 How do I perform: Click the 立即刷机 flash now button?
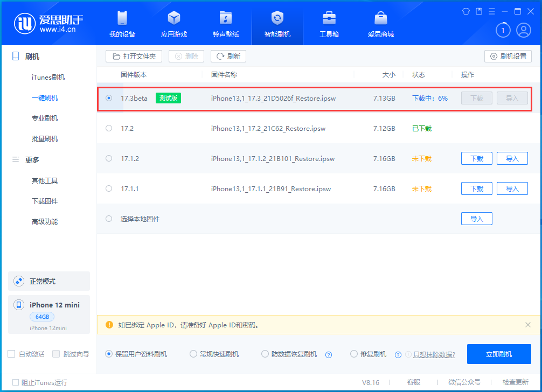pos(498,354)
